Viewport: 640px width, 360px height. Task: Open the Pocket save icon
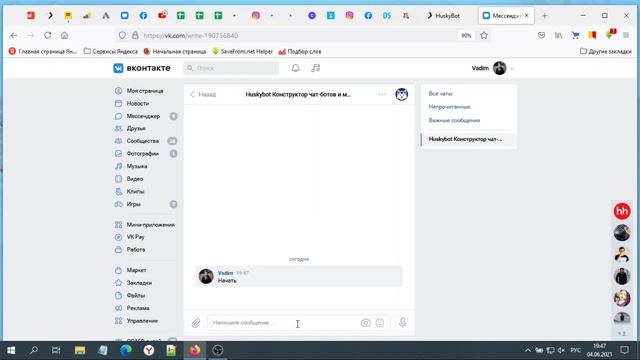542,36
